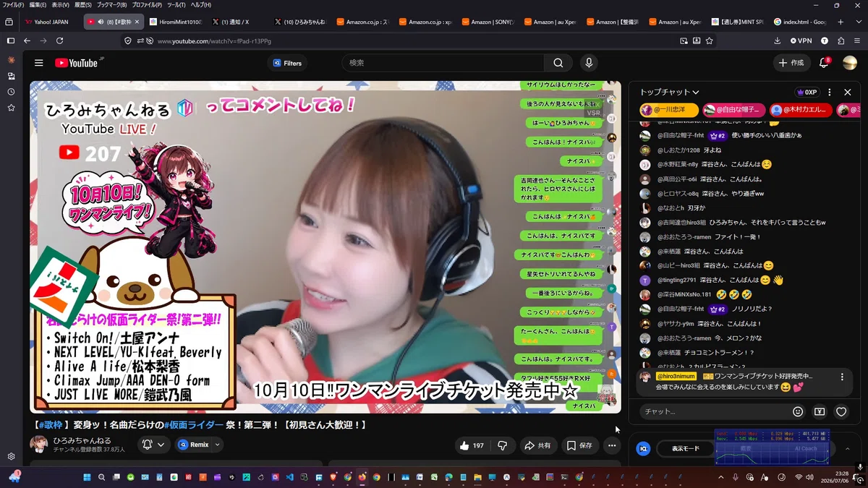Show hidden system tray icons

720,477
